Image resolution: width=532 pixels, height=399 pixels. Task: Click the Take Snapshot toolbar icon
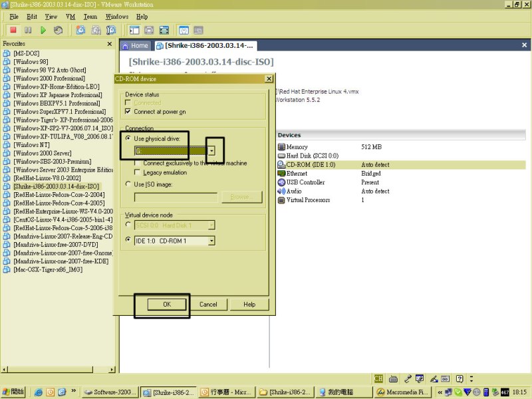point(80,30)
